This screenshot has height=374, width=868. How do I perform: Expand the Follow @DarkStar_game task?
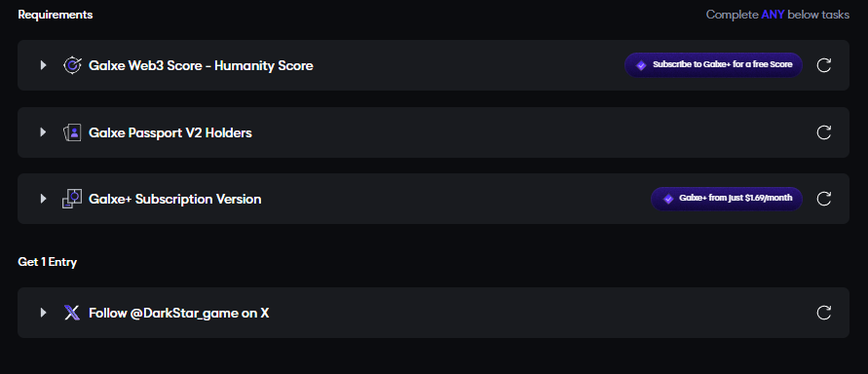point(43,313)
